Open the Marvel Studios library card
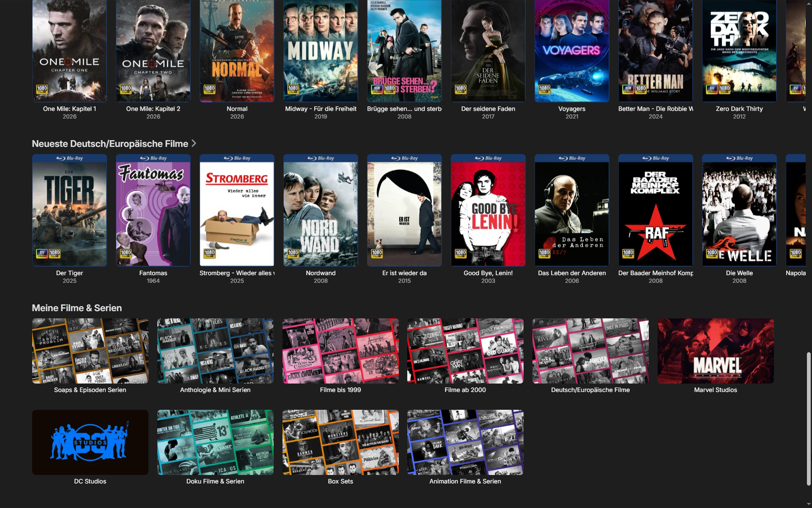This screenshot has height=508, width=812. pos(716,351)
